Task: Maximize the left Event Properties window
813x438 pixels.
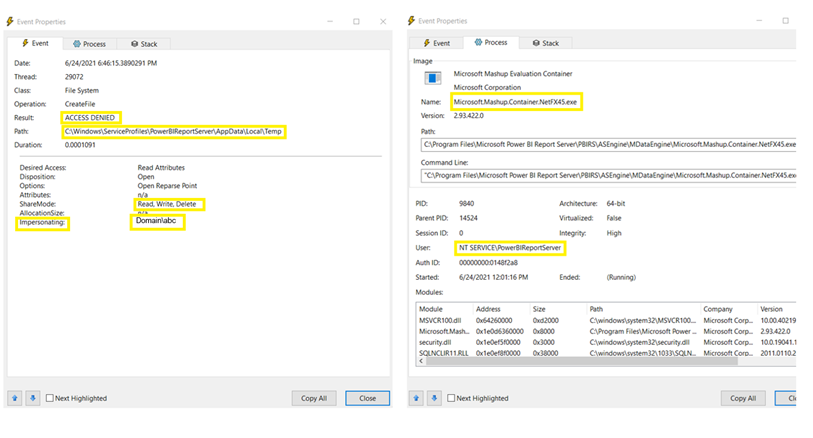Action: [x=356, y=21]
